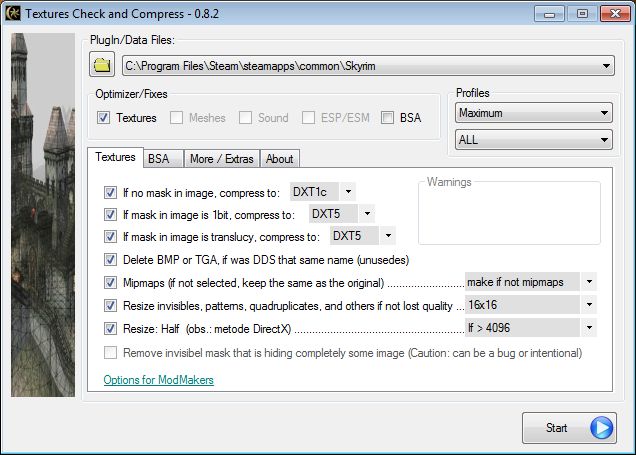Toggle Delete BMP or TGA checkbox
The width and height of the screenshot is (636, 455).
point(110,259)
